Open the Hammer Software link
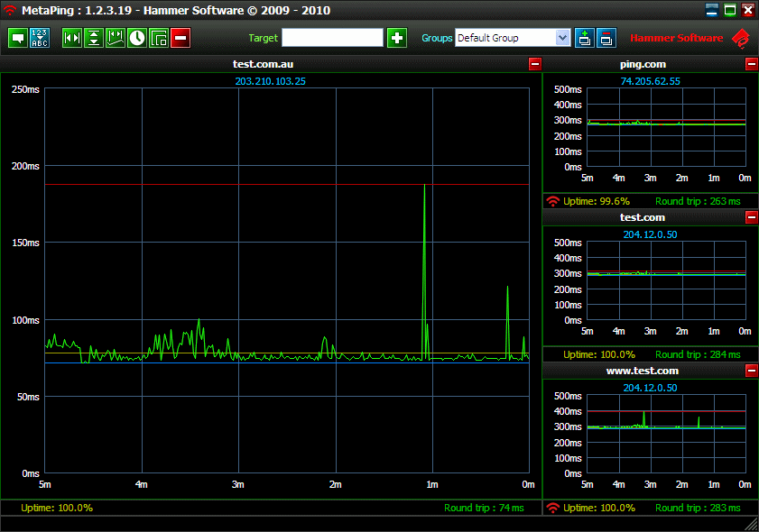 click(x=676, y=38)
